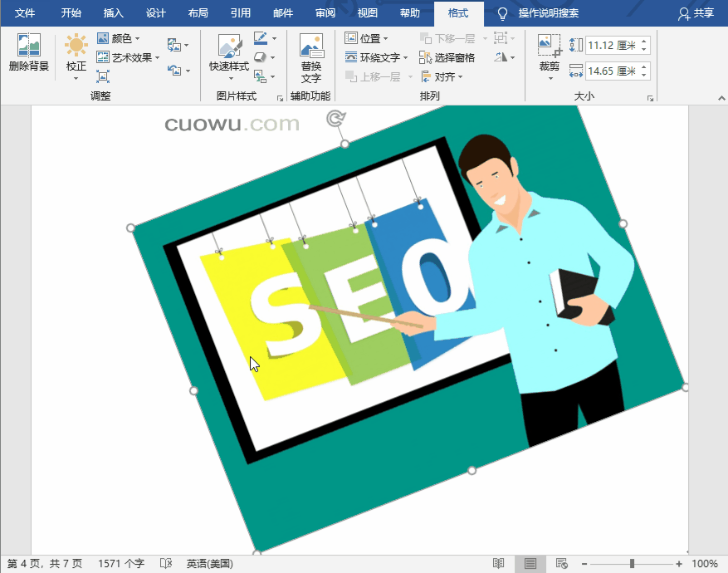Switch to the References (引用) tab
Screen dimensions: 728x573
pyautogui.click(x=241, y=13)
